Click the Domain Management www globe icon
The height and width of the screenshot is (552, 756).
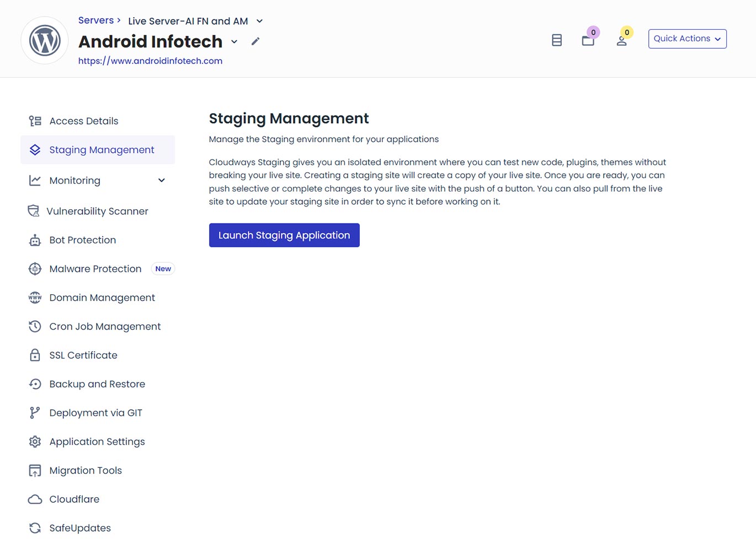(35, 298)
